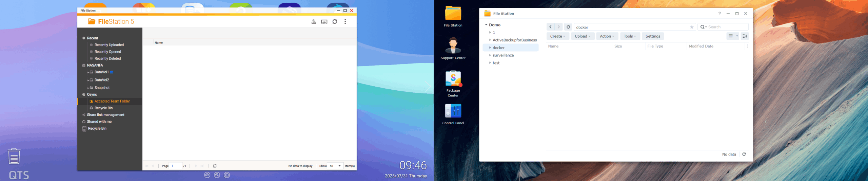Open the QTS desktop trash bin
Image resolution: width=868 pixels, height=181 pixels.
14,156
